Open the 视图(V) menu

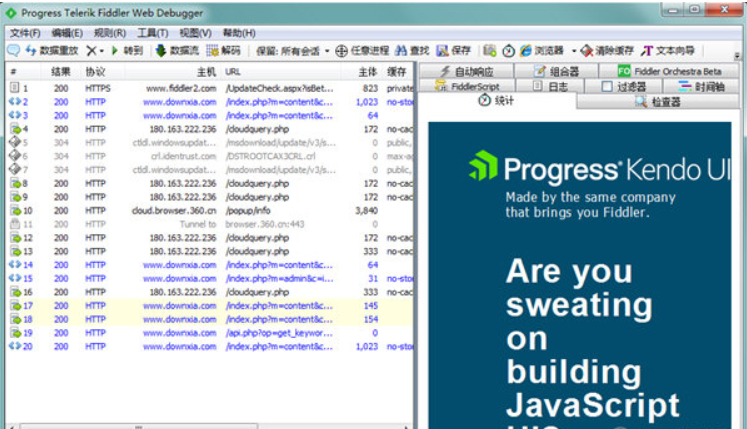[x=195, y=33]
